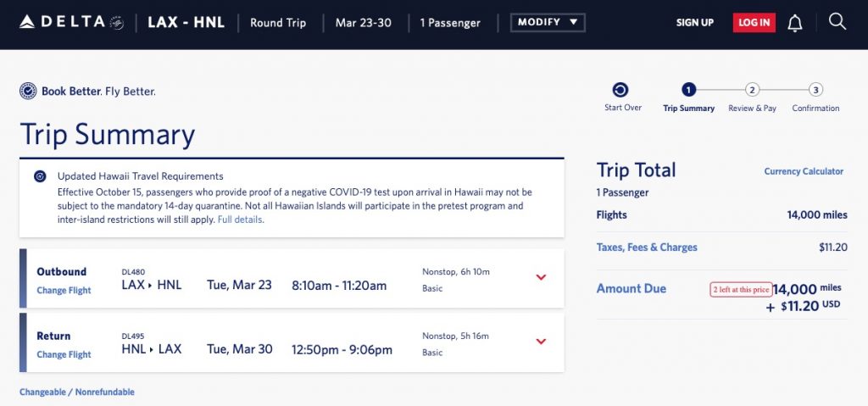Click the Delta logo in header

(x=71, y=23)
